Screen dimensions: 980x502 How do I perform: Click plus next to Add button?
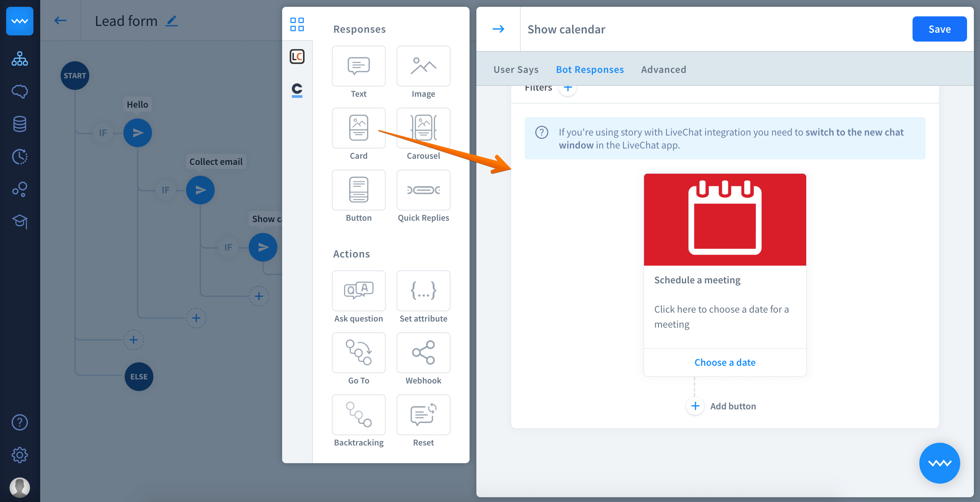tap(695, 406)
